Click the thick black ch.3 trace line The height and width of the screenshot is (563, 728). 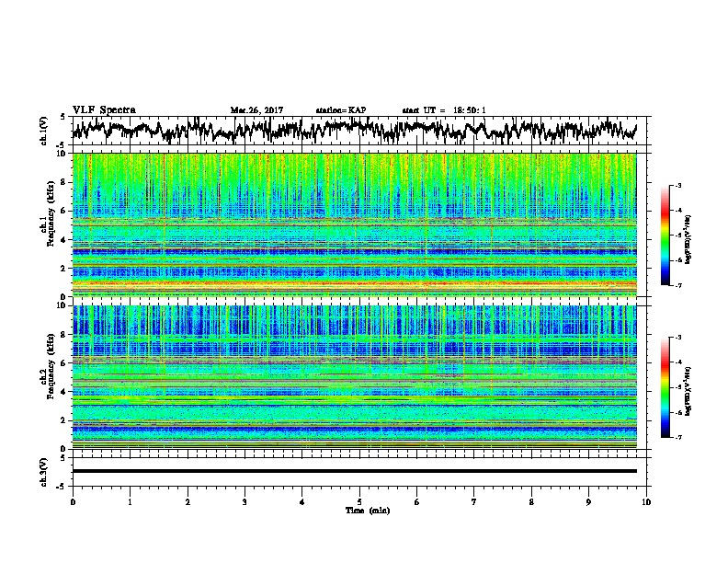tap(354, 471)
